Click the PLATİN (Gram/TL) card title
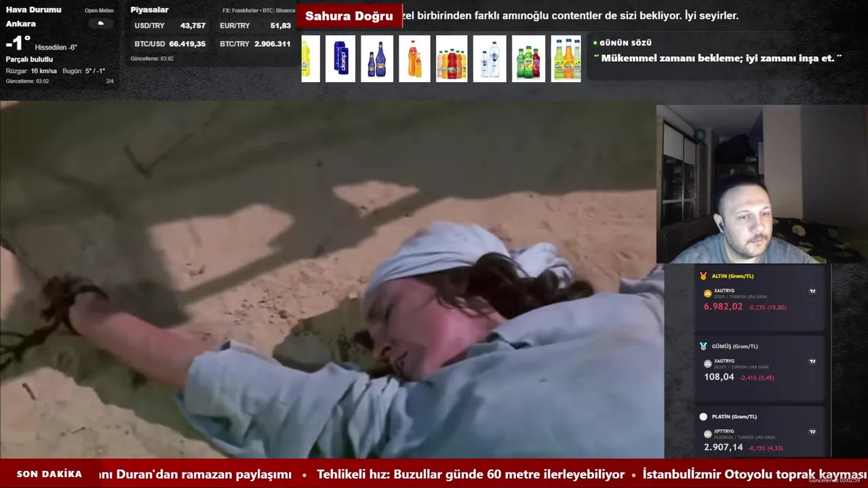This screenshot has height=488, width=868. (x=734, y=417)
